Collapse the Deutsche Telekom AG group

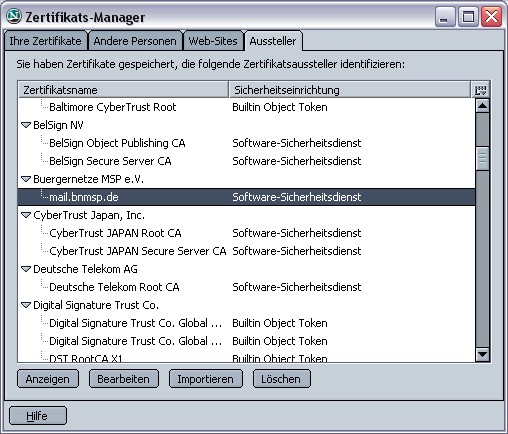pos(26,269)
